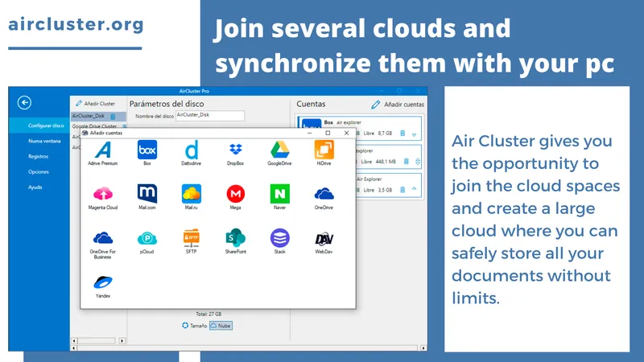Viewport: 644px width, 362px height.
Task: Go back with the circular arrow icon
Action: click(x=24, y=103)
